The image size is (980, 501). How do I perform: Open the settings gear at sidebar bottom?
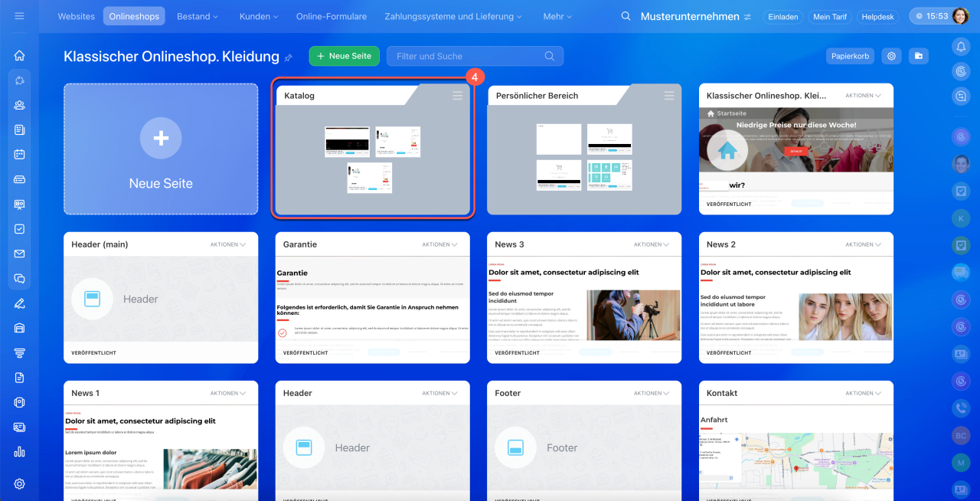tap(19, 483)
